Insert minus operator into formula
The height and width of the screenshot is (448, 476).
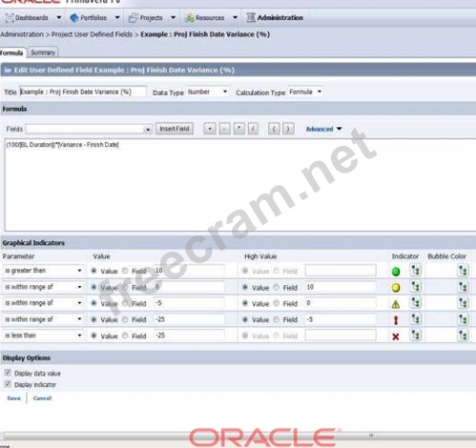(225, 129)
